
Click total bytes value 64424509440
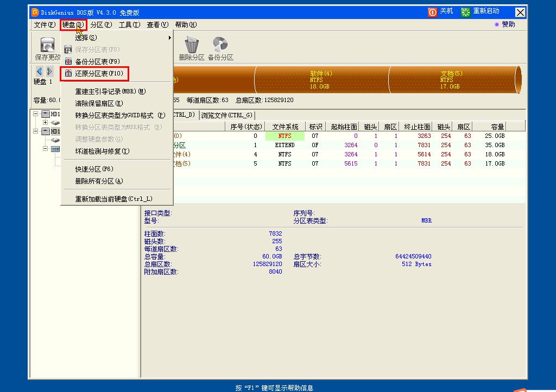pos(413,256)
